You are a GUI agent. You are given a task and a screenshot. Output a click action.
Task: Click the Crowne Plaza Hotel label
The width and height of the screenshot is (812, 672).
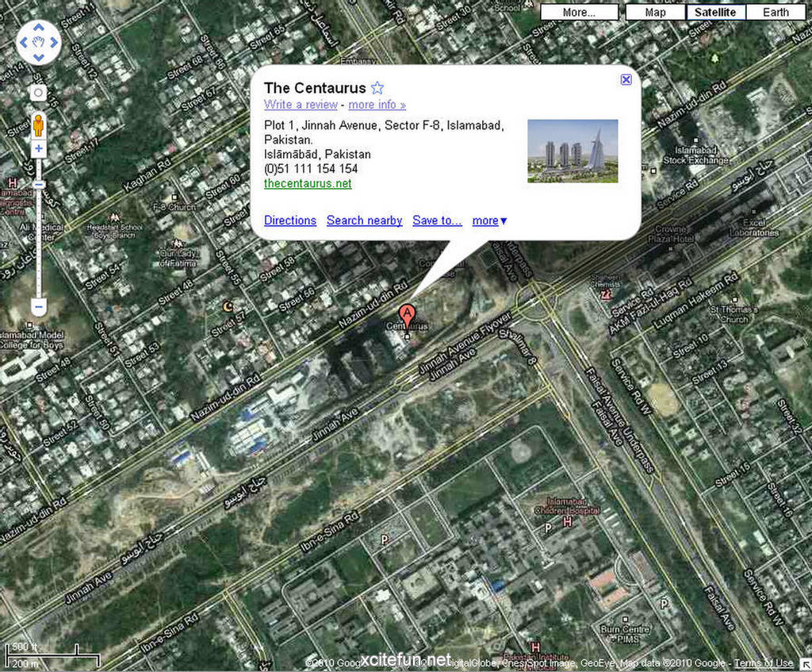tap(672, 234)
